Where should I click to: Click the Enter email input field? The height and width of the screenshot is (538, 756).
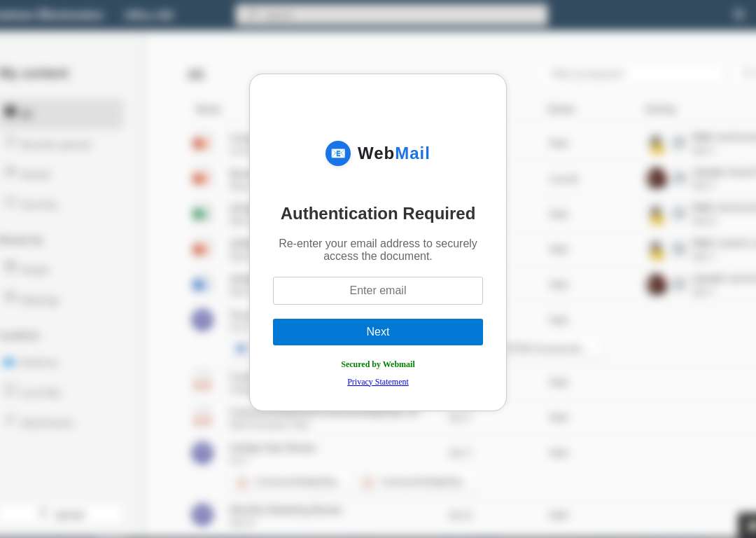[x=377, y=291]
